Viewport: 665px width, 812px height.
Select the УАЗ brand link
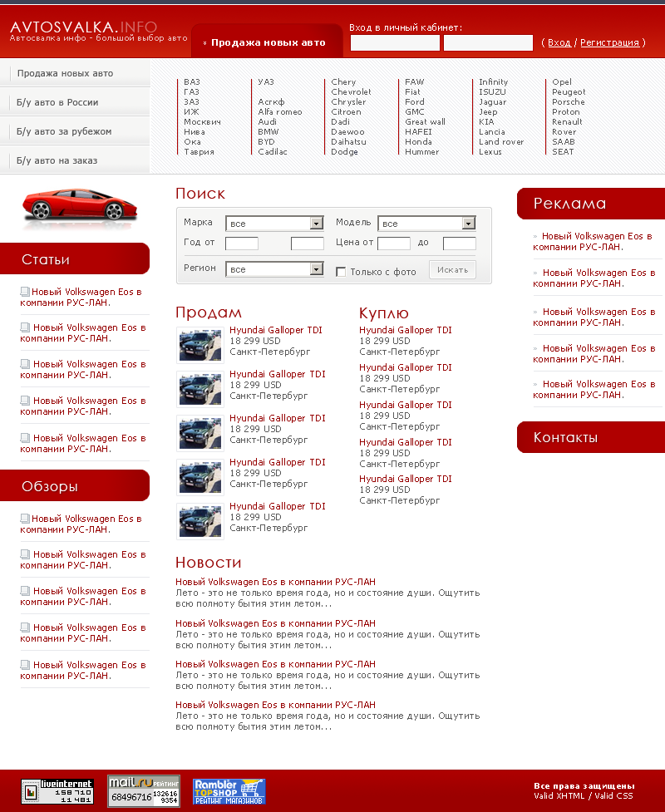pyautogui.click(x=266, y=81)
